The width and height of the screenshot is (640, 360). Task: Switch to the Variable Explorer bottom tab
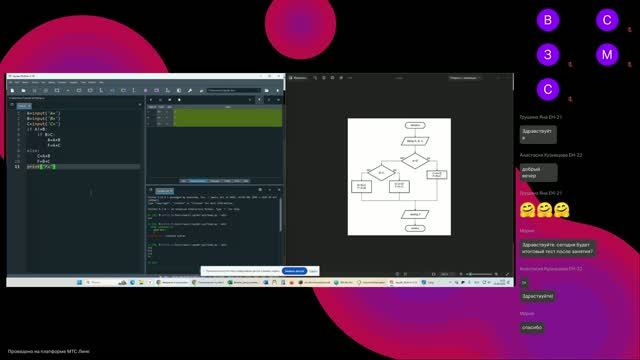click(x=199, y=181)
